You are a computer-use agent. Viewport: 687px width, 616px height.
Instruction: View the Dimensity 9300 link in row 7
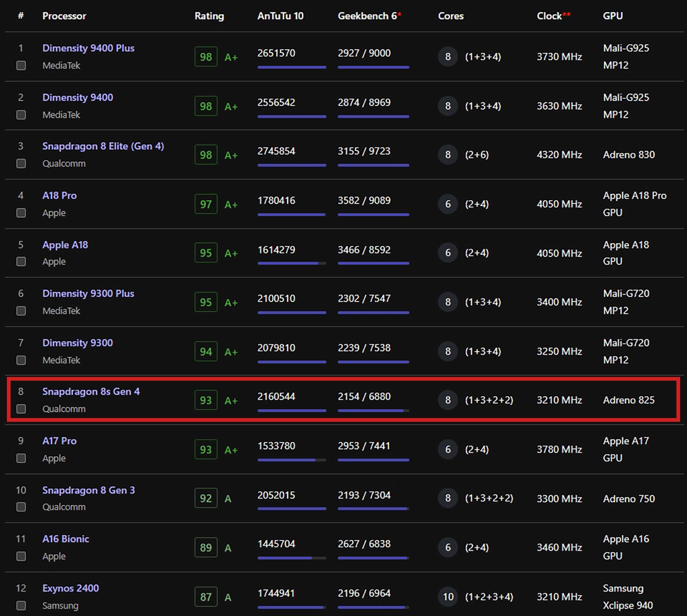click(x=78, y=343)
